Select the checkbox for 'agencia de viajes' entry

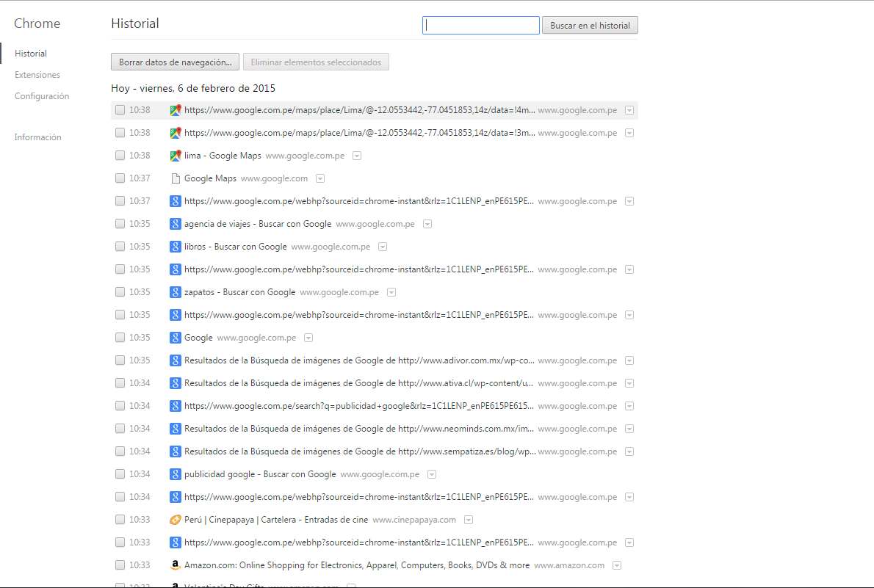120,223
